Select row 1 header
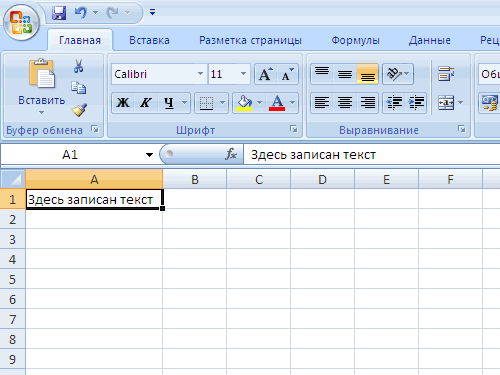500x375 pixels. 13,199
